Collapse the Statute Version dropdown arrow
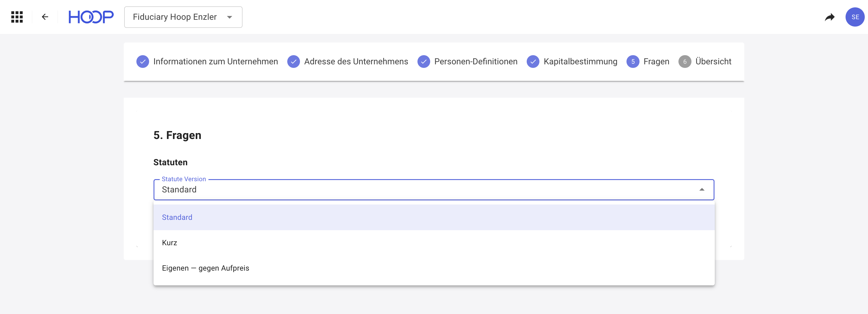 (x=701, y=190)
